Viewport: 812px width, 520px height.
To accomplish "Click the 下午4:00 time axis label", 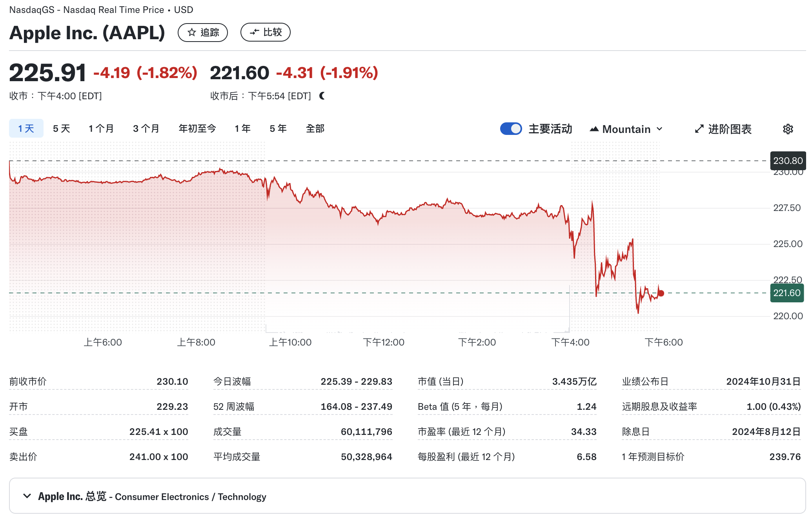I will click(x=570, y=342).
